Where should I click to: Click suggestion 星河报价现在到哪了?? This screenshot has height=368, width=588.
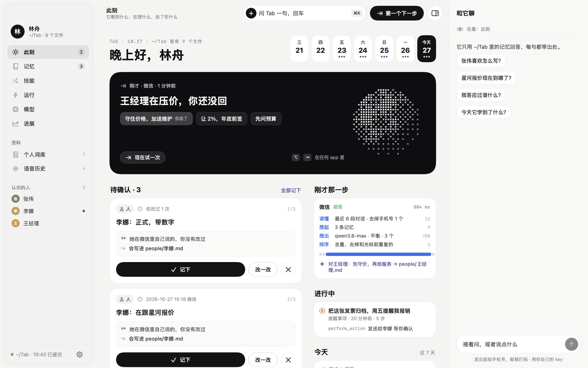(x=487, y=78)
